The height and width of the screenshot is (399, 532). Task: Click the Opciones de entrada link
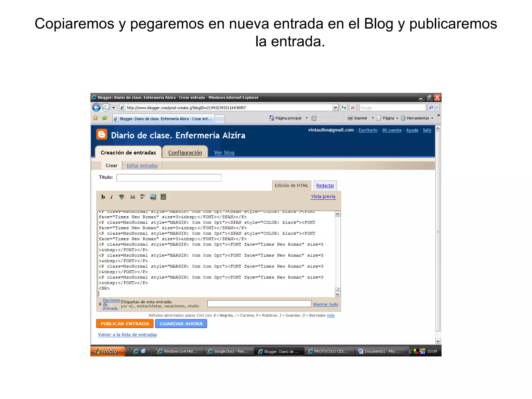click(x=111, y=304)
